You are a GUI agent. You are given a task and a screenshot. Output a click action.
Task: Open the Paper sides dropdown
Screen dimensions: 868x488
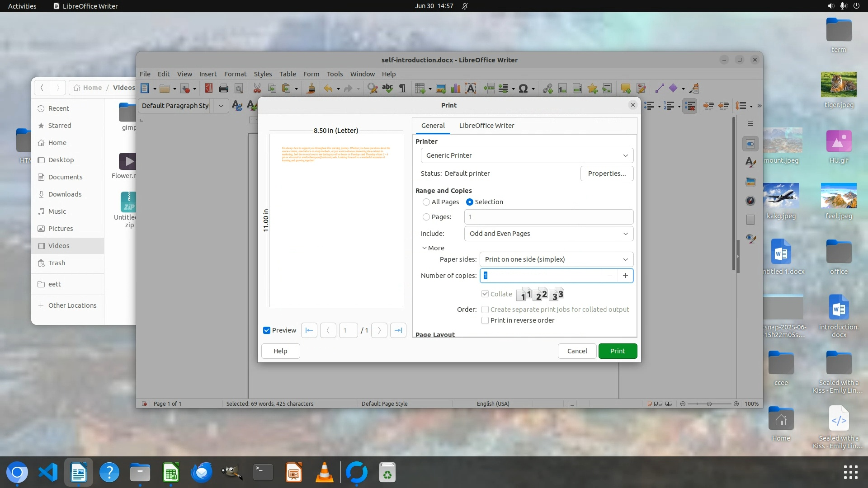click(x=556, y=259)
